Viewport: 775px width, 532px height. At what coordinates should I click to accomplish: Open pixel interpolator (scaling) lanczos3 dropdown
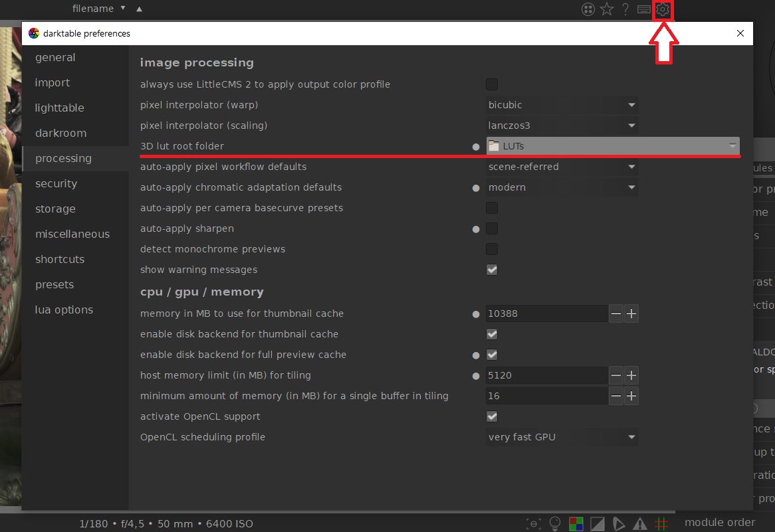[x=562, y=126]
